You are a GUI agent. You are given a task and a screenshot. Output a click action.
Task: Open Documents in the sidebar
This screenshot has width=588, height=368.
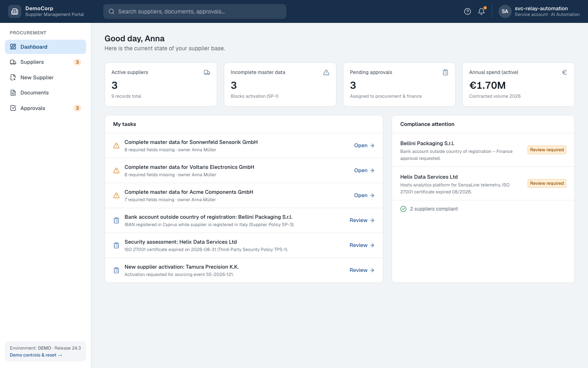point(45,93)
